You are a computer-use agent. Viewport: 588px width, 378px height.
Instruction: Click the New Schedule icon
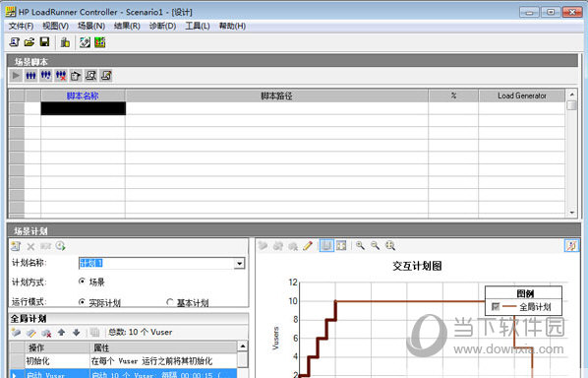point(16,246)
